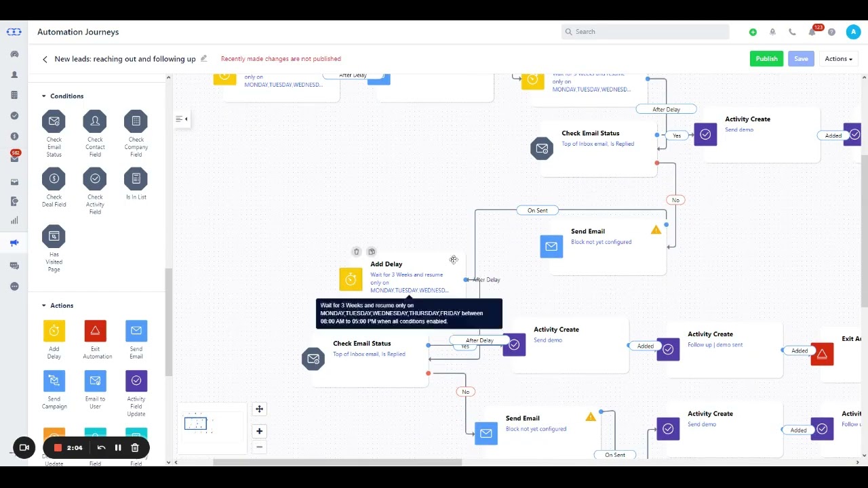Viewport: 868px width, 488px height.
Task: Toggle the recorder camera button
Action: 24,447
